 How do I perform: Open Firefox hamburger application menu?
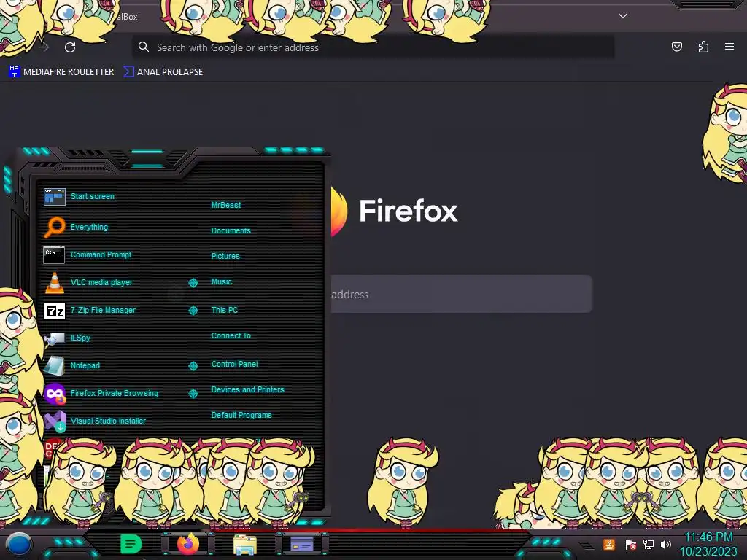[x=729, y=47]
